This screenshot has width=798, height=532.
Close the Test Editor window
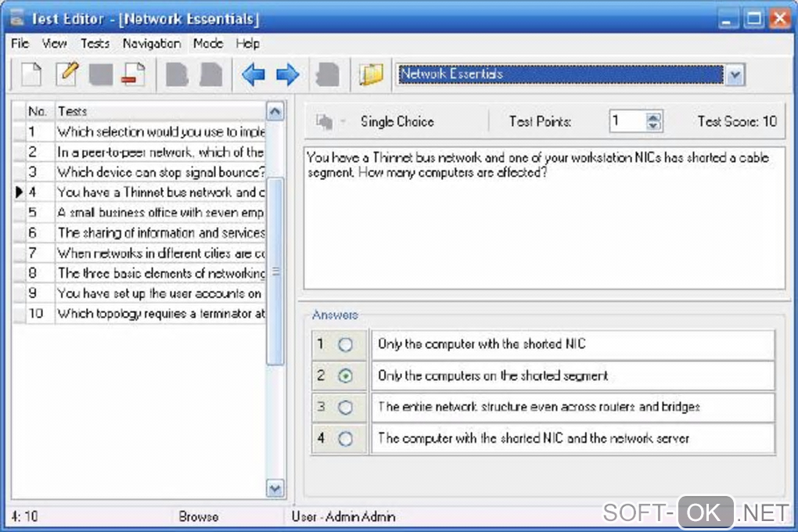(x=780, y=20)
